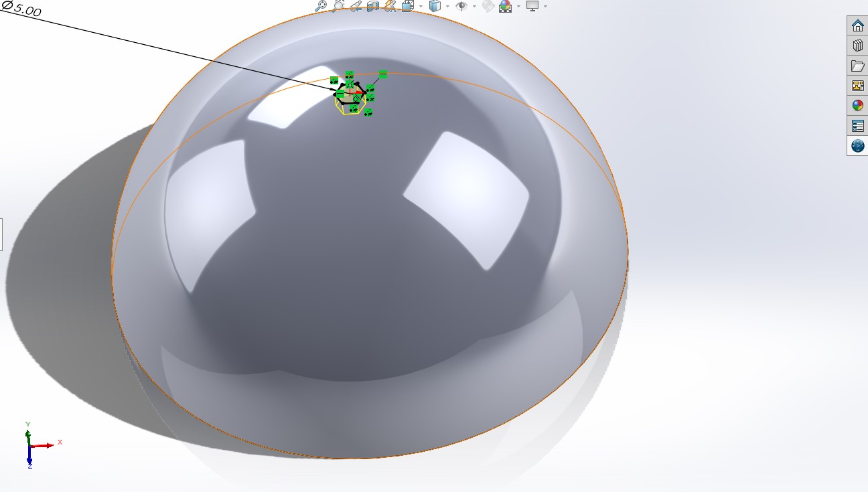Screen dimensions: 868x492
Task: Expand Hide/Show Items dropdown arrow
Action: [474, 6]
